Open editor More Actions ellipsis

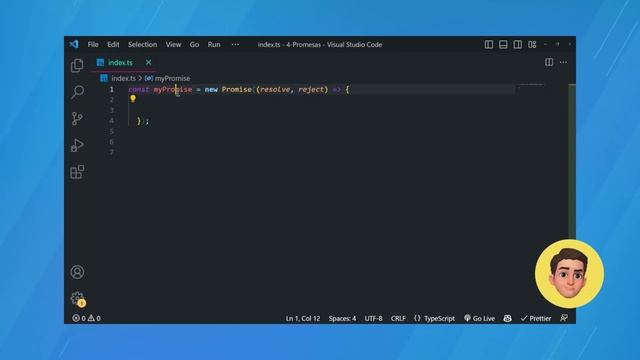coord(564,62)
